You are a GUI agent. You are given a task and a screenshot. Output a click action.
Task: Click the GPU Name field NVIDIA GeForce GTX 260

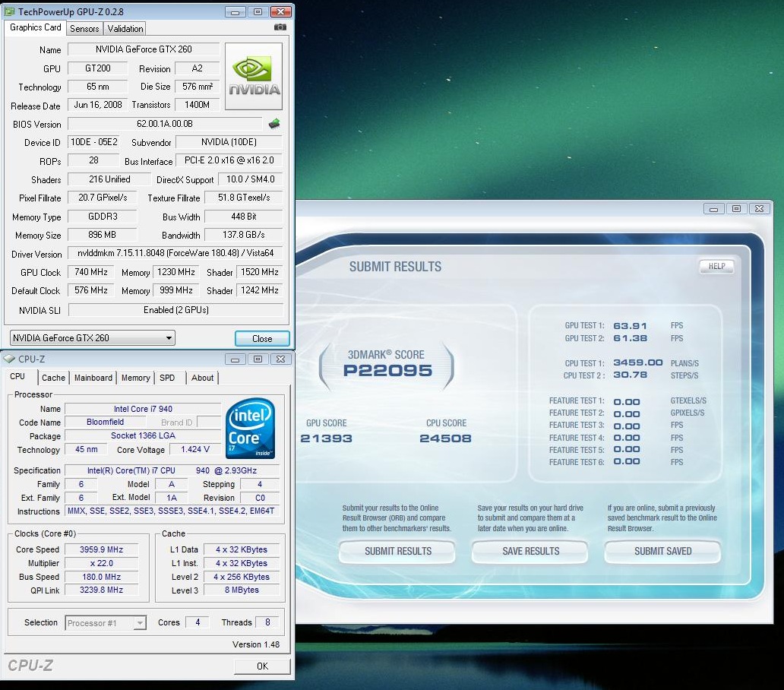[144, 49]
